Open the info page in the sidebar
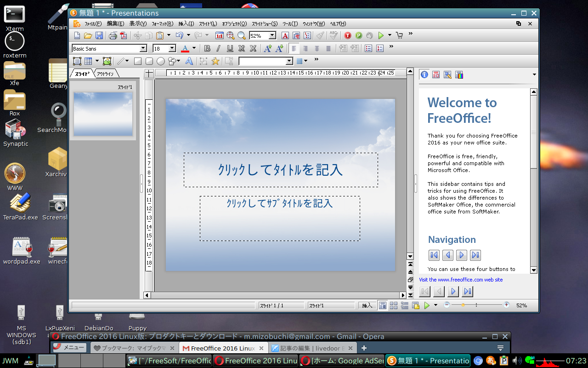The width and height of the screenshot is (588, 368). (424, 75)
